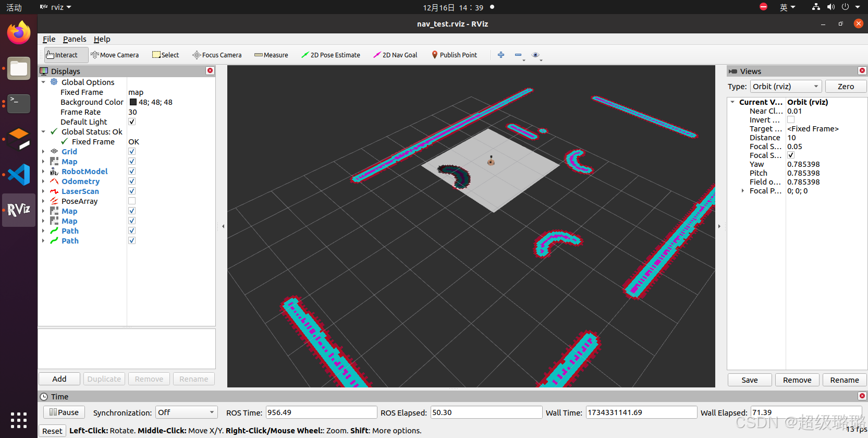Click the Background Color swatch
The image size is (868, 438).
[x=133, y=102]
